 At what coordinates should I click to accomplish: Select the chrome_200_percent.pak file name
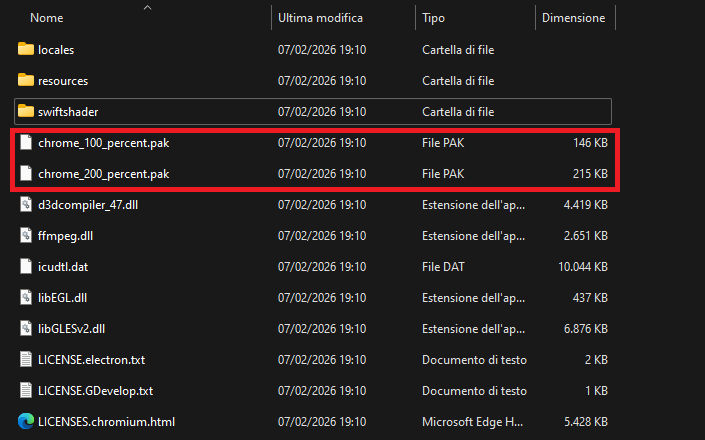click(103, 174)
